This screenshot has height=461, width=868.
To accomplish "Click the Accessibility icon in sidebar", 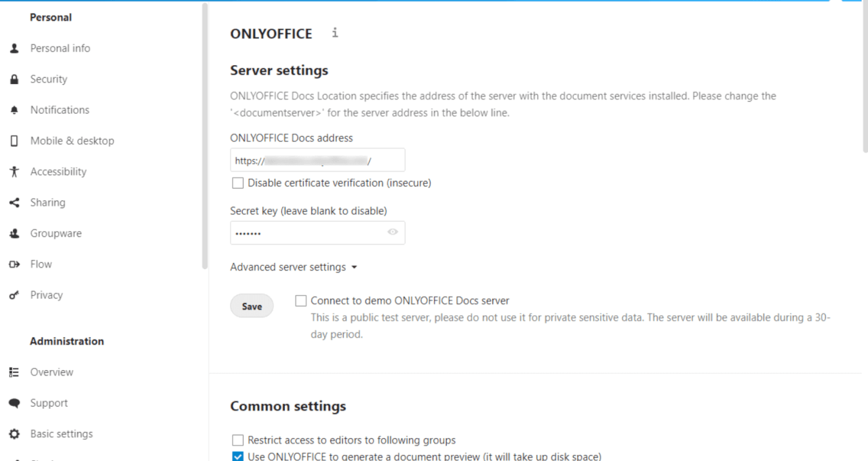I will click(x=14, y=171).
